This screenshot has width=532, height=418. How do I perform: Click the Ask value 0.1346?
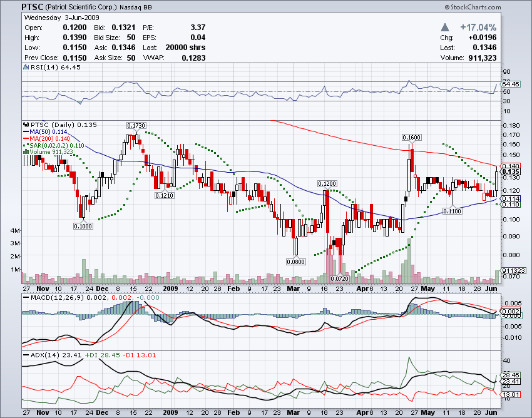(123, 48)
